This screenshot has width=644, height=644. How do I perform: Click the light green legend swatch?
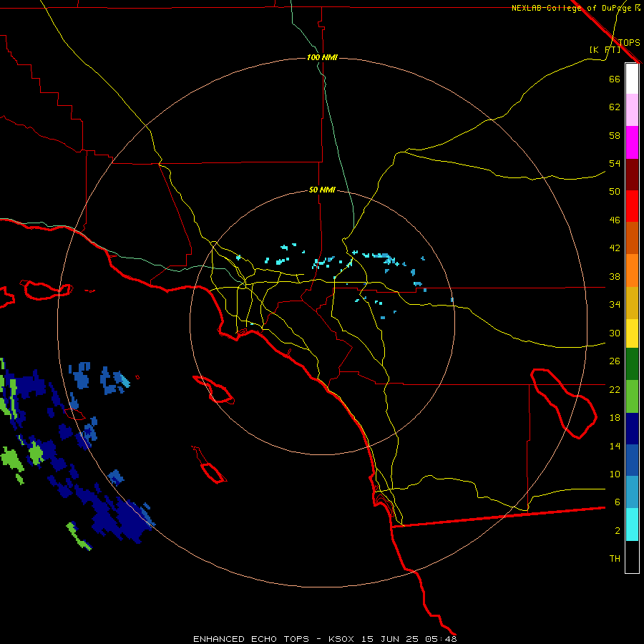point(632,396)
